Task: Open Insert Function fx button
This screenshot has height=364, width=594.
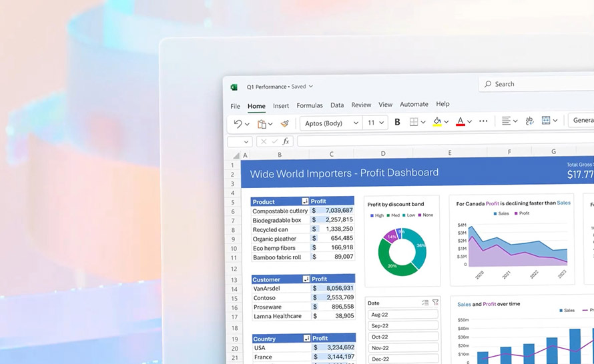Action: tap(286, 141)
